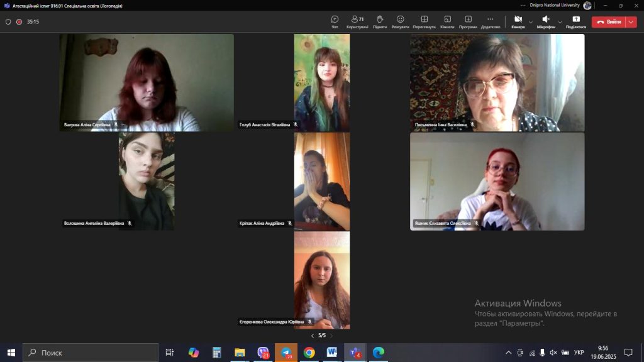
Task: Select the video tile of Голуб Анастасія Віталіївна
Action: [x=322, y=82]
